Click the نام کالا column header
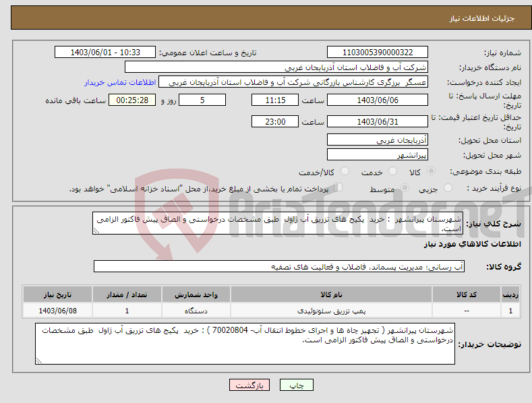Viewport: 532px width, 403px height. (x=331, y=294)
